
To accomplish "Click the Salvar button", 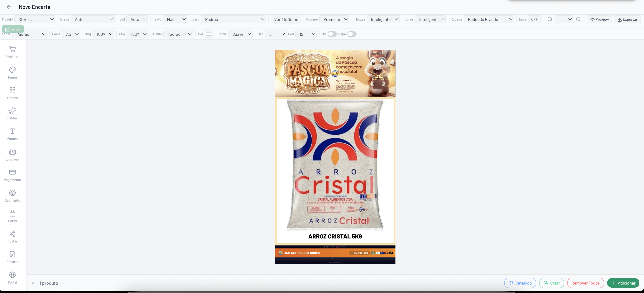I will 13,29.
